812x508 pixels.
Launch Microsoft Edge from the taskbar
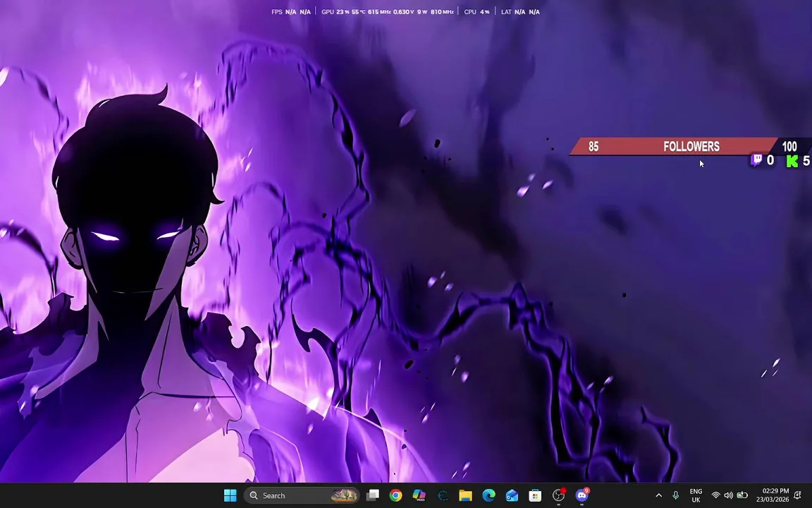489,495
